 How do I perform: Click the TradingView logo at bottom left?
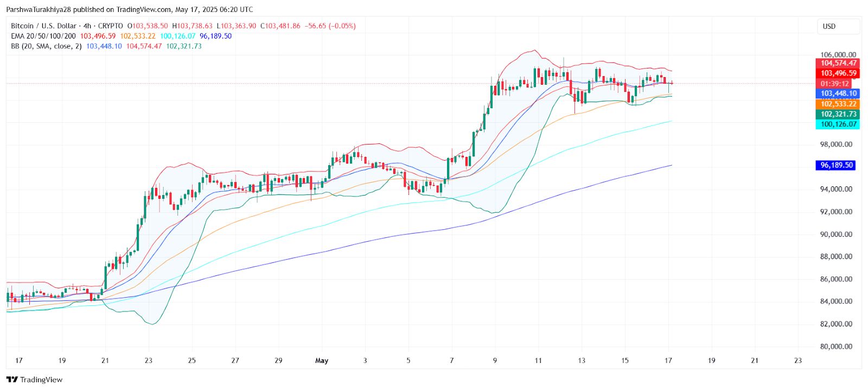coord(34,380)
